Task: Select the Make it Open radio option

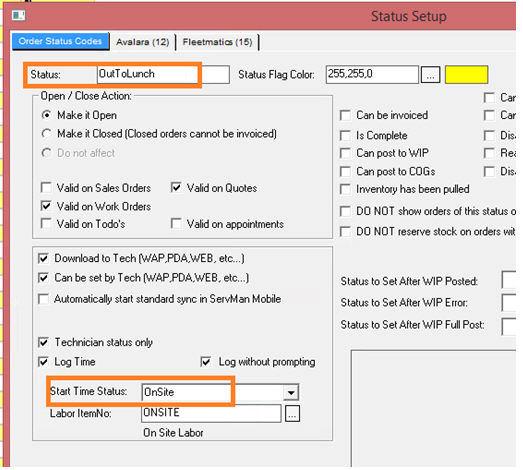Action: [46, 115]
